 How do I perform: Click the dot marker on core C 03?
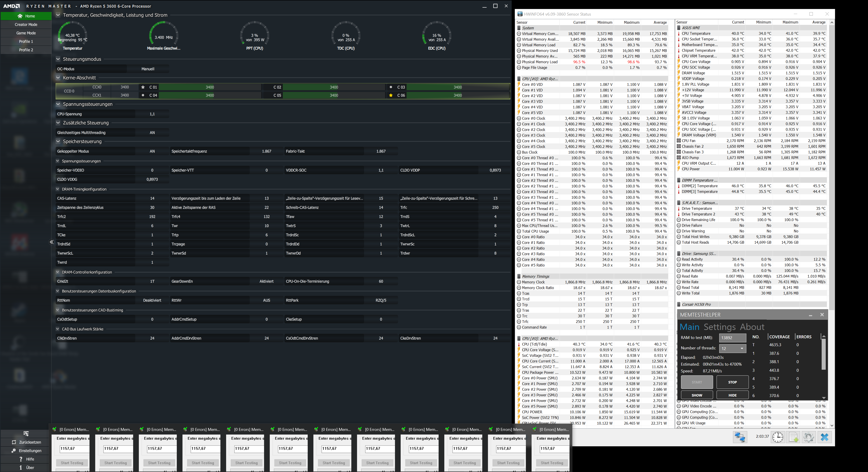click(x=390, y=87)
